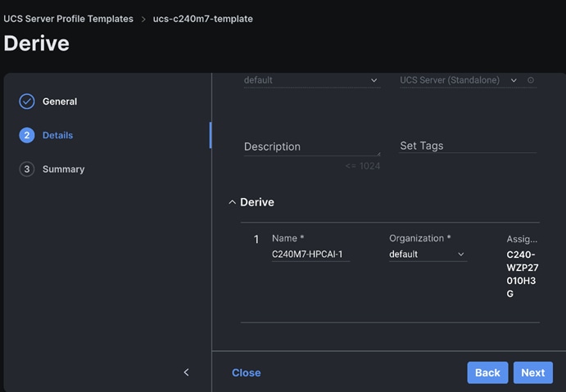Screen dimensions: 566x392
Task: Click assigned server C240-WZP27010H3G text
Action: pyautogui.click(x=522, y=274)
